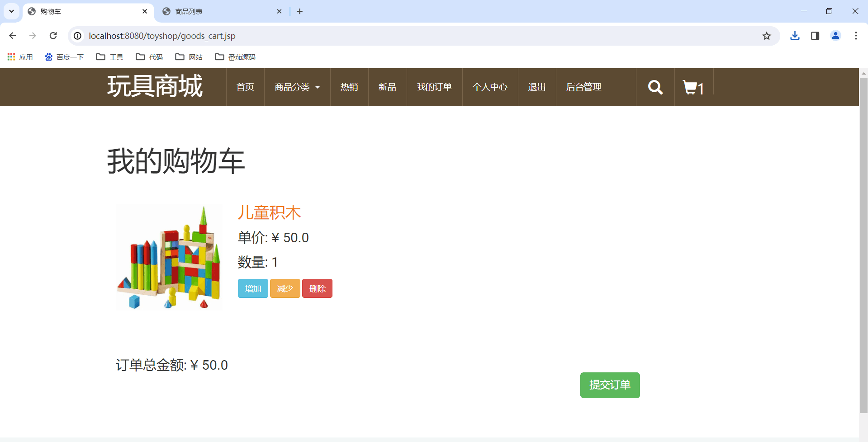Open the 儿童积木 product link

pos(269,212)
